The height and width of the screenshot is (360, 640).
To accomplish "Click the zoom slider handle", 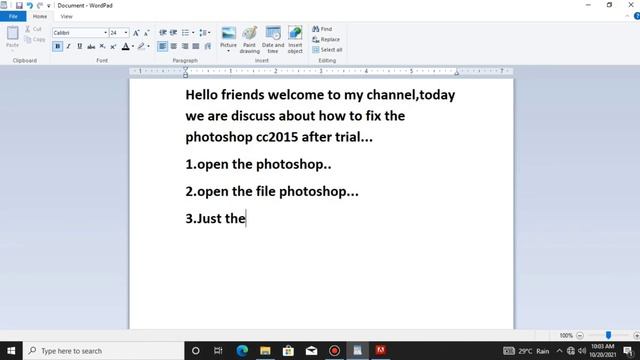I will pyautogui.click(x=608, y=335).
